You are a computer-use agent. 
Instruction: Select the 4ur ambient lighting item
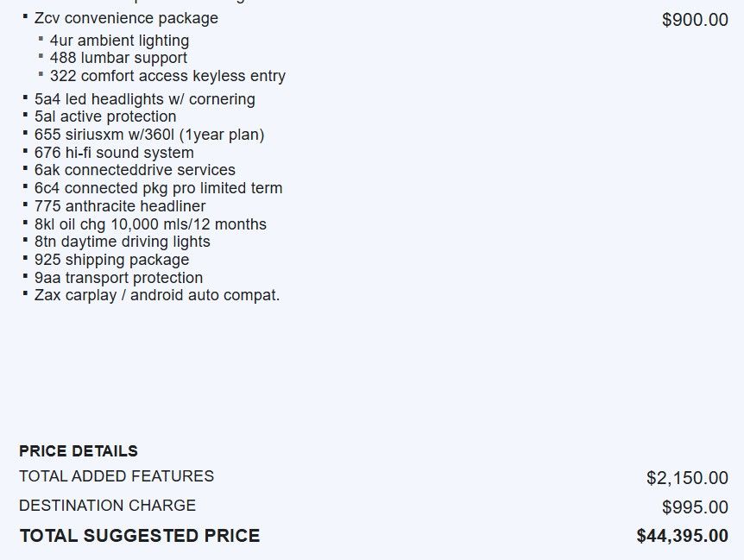click(119, 41)
